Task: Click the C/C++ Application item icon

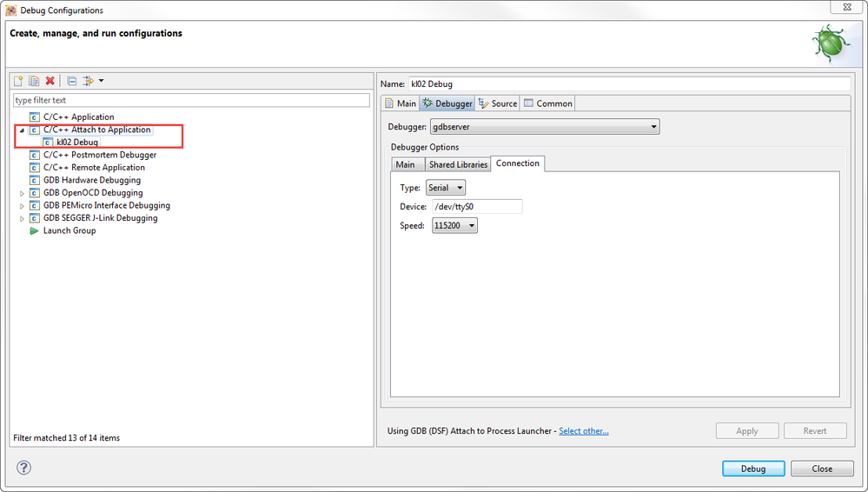Action: [35, 116]
